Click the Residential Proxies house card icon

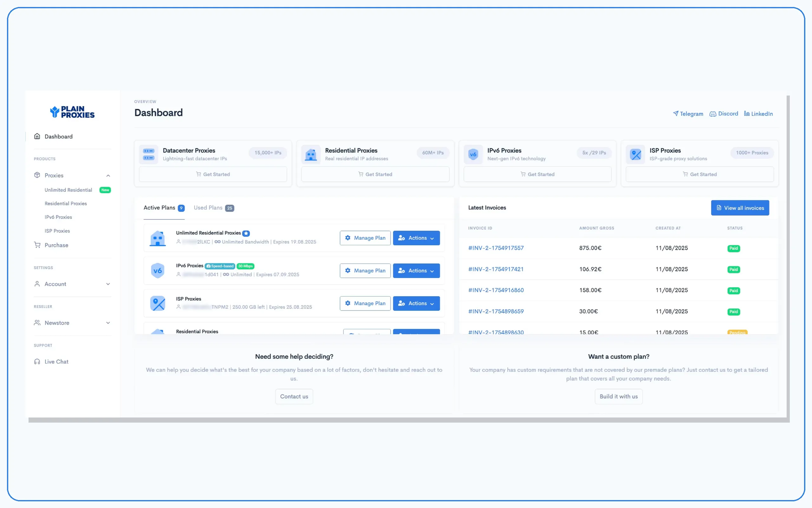(x=311, y=154)
